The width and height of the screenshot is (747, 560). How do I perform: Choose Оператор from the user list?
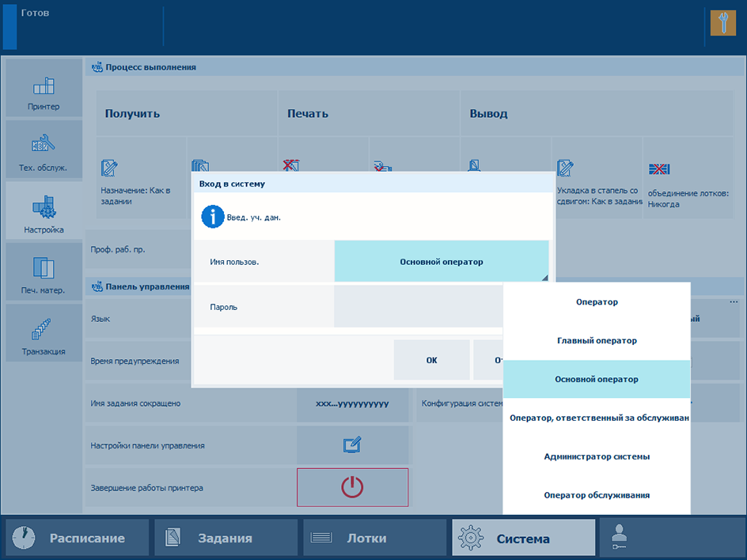click(x=597, y=302)
